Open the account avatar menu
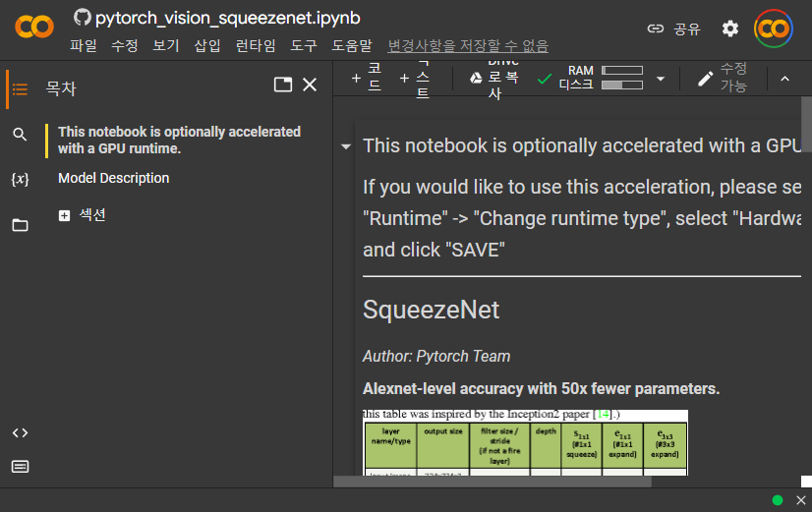812x512 pixels. [x=773, y=28]
